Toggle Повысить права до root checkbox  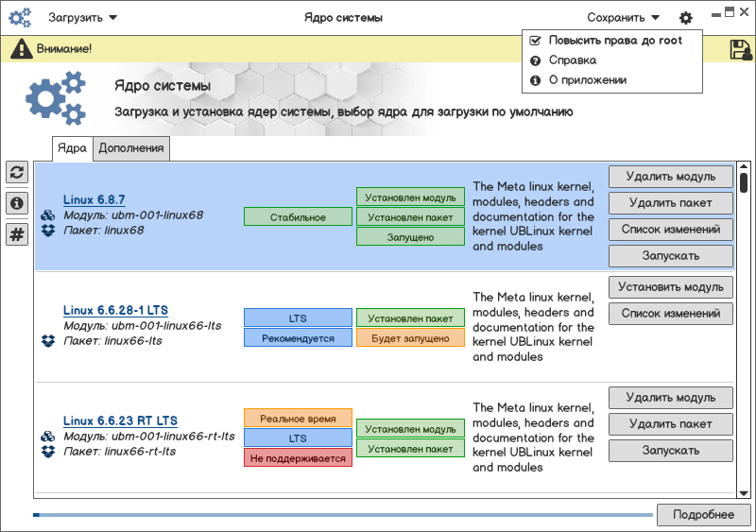[535, 41]
